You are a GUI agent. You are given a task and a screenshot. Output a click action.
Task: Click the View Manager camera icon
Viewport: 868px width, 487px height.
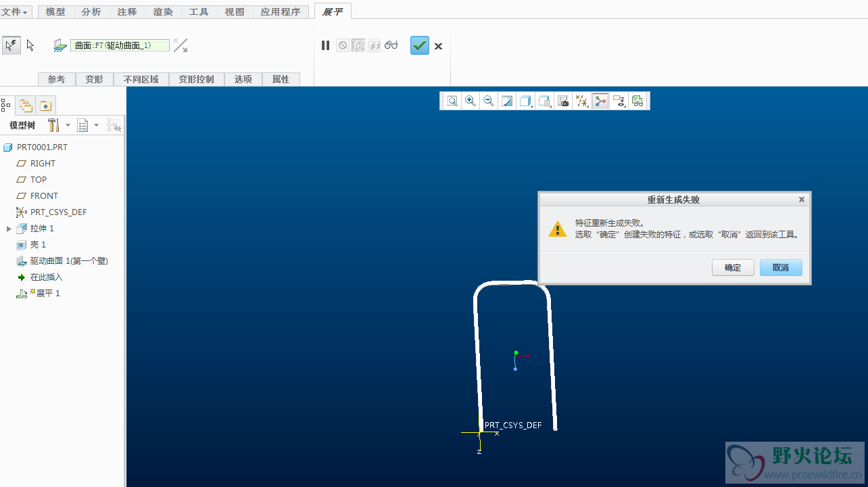(563, 101)
